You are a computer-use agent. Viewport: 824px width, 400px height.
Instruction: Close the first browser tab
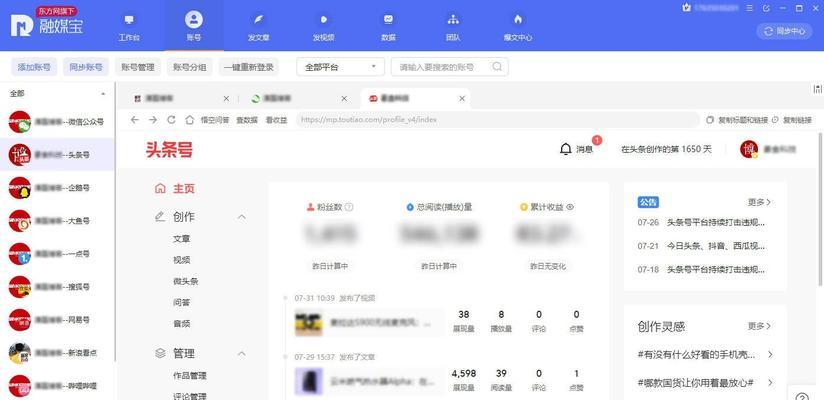226,98
